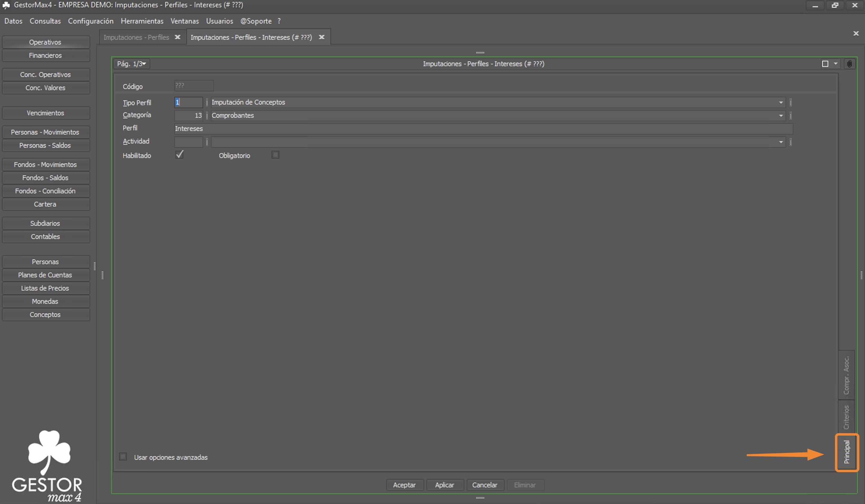This screenshot has width=865, height=504.
Task: Click the Categoría code field showing 13
Action: [x=188, y=116]
